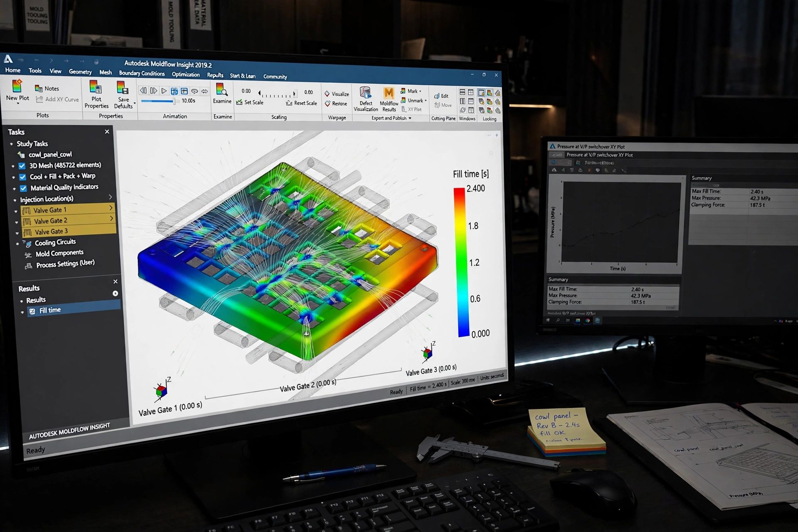The width and height of the screenshot is (798, 532).
Task: Play the fill time animation
Action: pos(164,91)
